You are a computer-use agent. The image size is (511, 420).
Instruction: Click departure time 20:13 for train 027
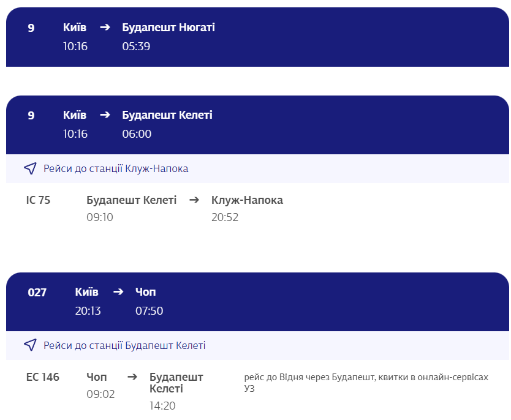(x=88, y=311)
